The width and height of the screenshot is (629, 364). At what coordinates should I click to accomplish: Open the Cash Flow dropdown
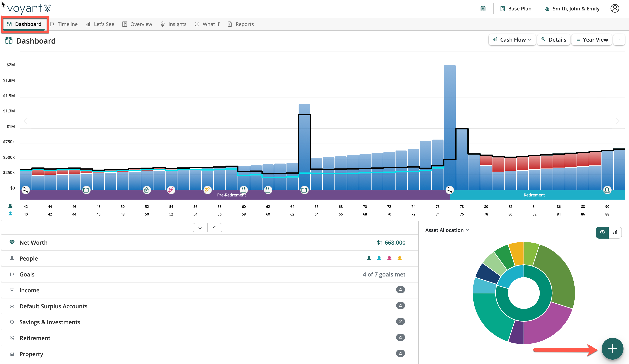(x=512, y=40)
